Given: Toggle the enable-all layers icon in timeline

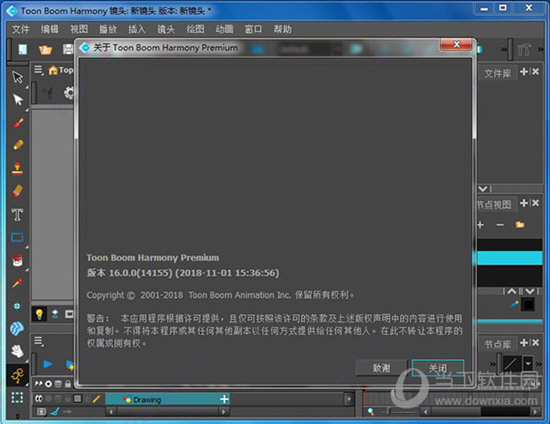Looking at the screenshot, I should point(39,384).
